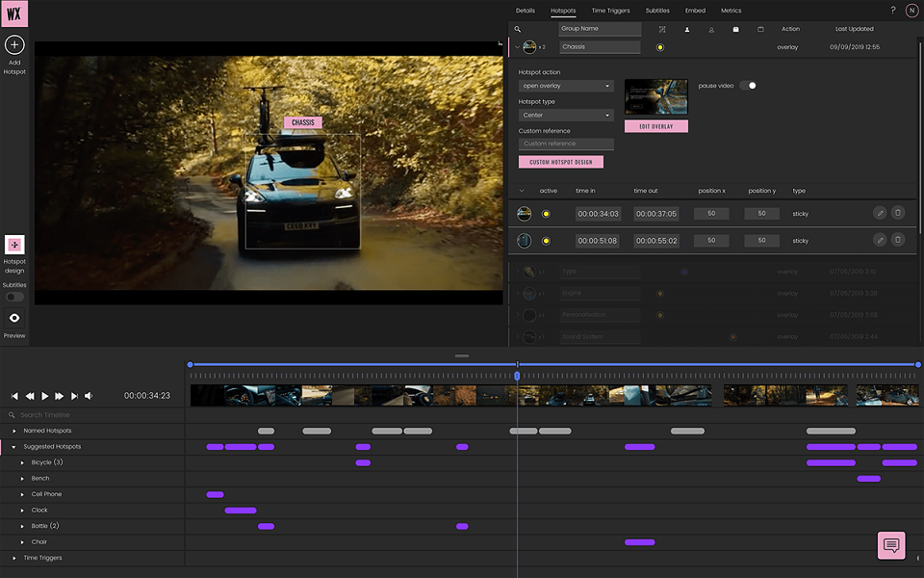Click the timeline playhead handle
924x578 pixels.
click(517, 376)
